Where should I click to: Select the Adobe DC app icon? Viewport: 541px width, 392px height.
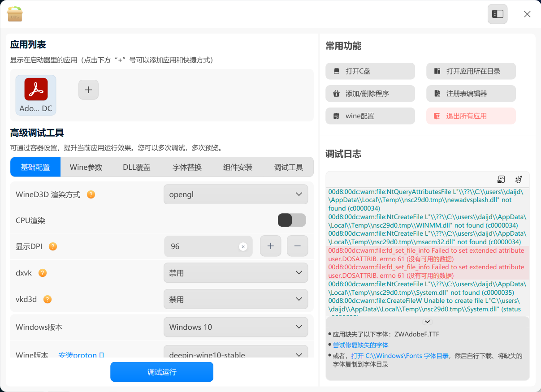click(36, 95)
